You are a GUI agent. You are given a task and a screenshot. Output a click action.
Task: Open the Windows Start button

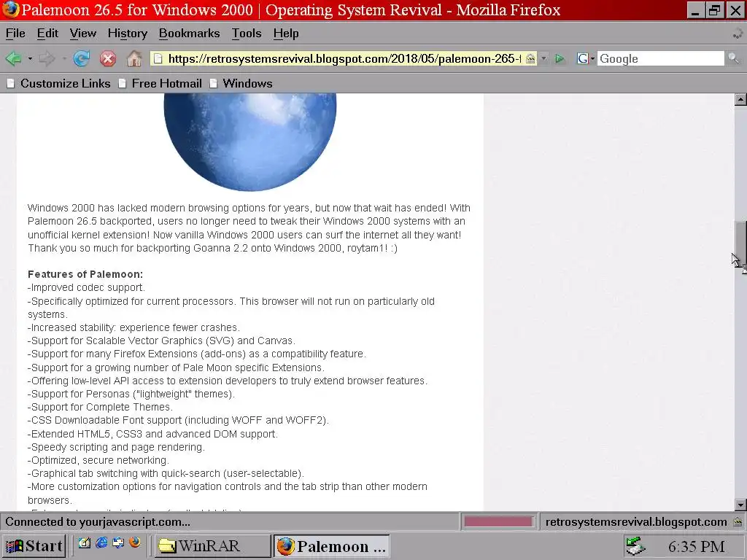(34, 545)
